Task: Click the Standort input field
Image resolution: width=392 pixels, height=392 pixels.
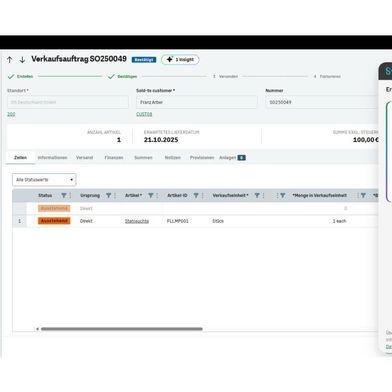Action: click(68, 102)
